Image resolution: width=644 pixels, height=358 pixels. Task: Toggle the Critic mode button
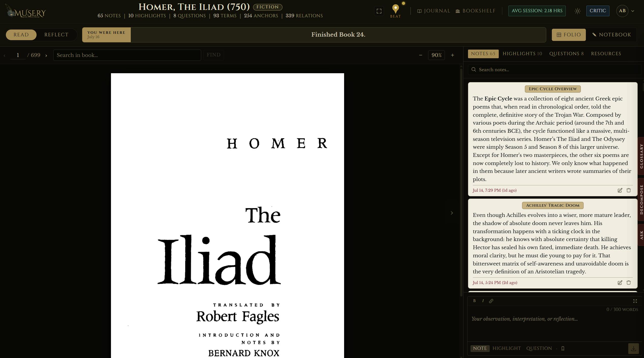click(x=598, y=11)
